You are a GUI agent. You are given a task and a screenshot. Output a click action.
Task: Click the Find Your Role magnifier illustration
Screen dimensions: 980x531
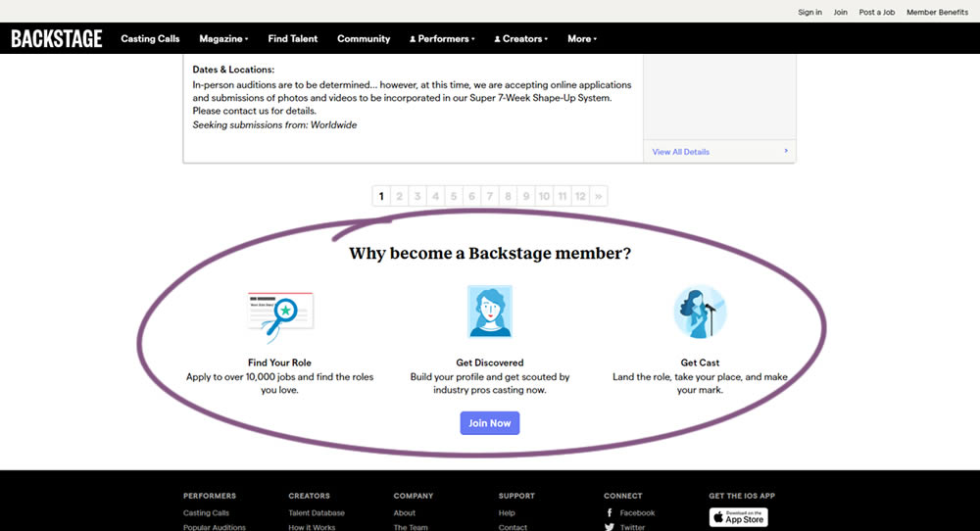coord(280,314)
